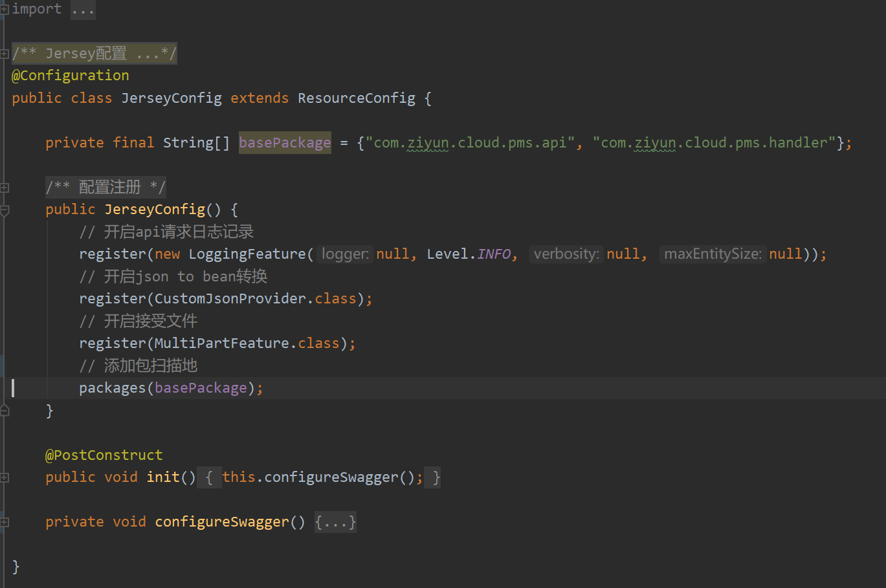886x588 pixels.
Task: Click 'this' keyword in init body
Action: point(239,477)
